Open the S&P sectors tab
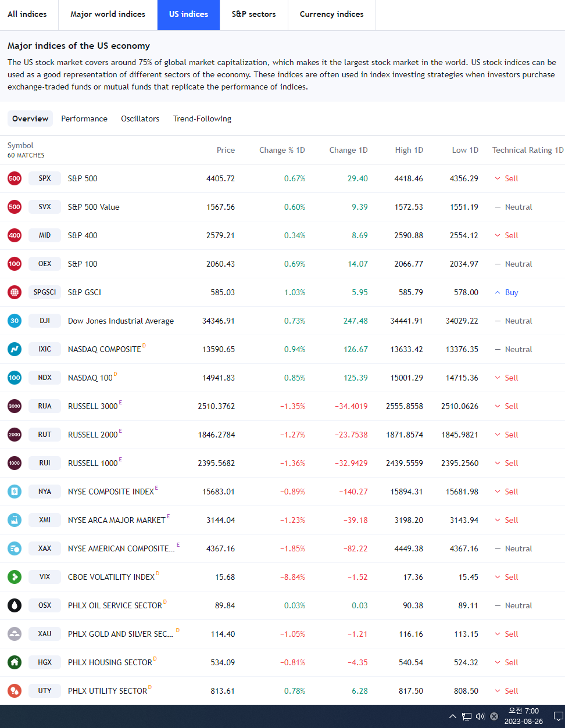 pos(253,15)
